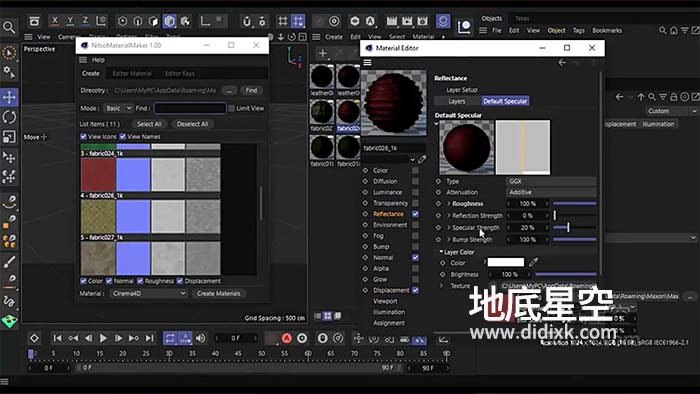Adjust the Brightness slider
Viewport: 700px width, 394px height.
566,274
